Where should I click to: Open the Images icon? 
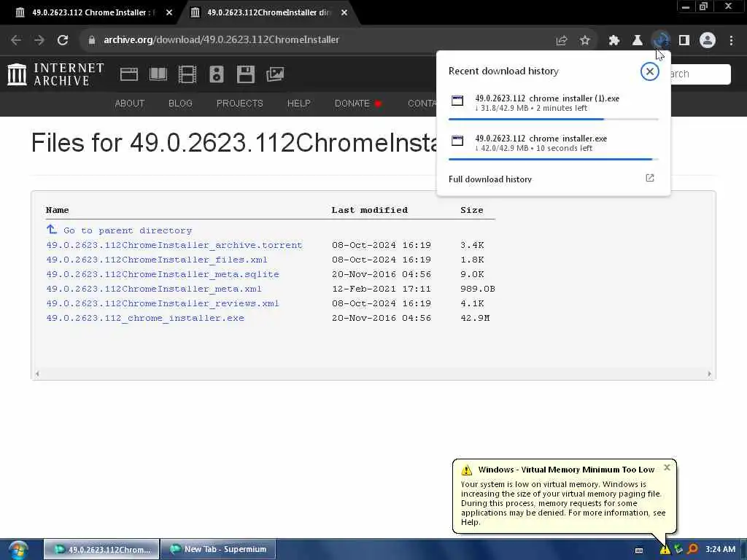[x=275, y=74]
